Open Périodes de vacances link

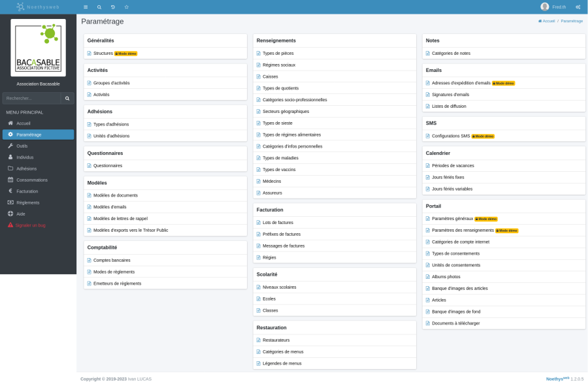(x=453, y=166)
